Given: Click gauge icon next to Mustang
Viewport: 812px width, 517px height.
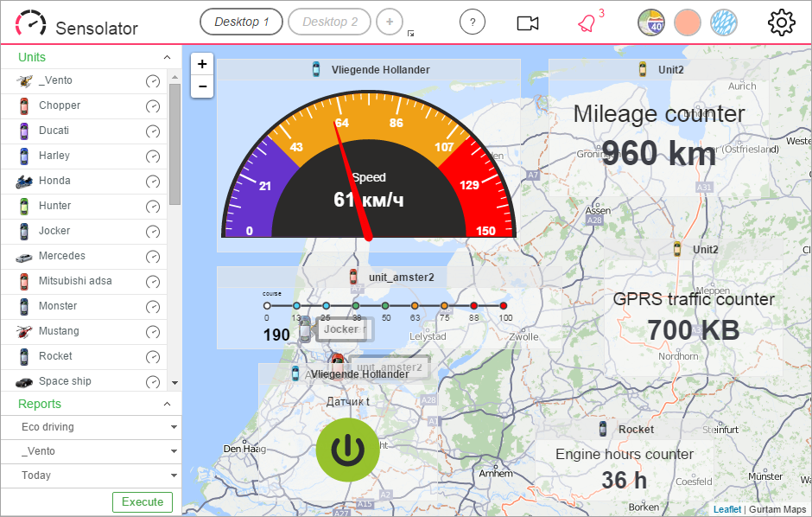Looking at the screenshot, I should [x=153, y=332].
